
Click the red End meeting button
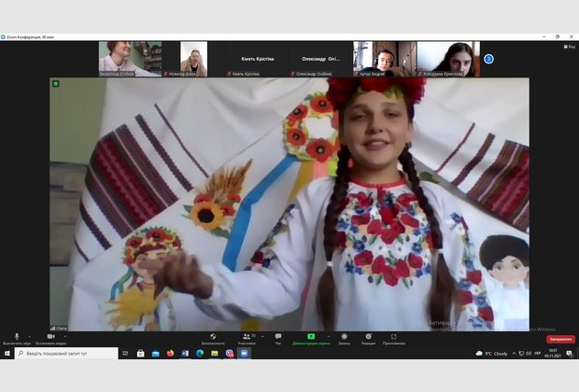click(560, 339)
